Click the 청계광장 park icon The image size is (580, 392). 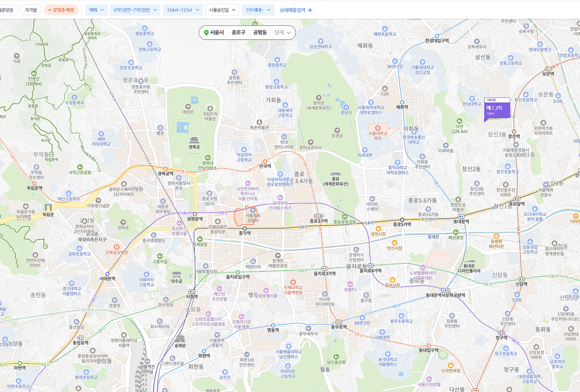pos(200,239)
